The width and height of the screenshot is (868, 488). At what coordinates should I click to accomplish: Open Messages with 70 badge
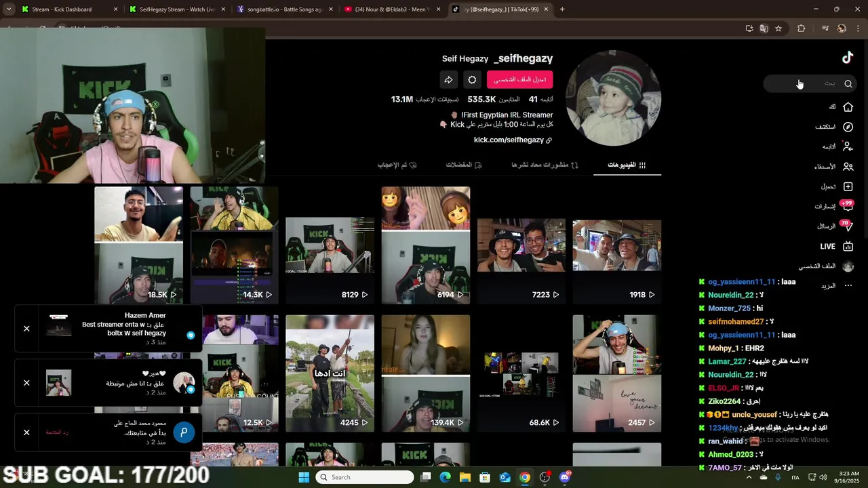(847, 226)
